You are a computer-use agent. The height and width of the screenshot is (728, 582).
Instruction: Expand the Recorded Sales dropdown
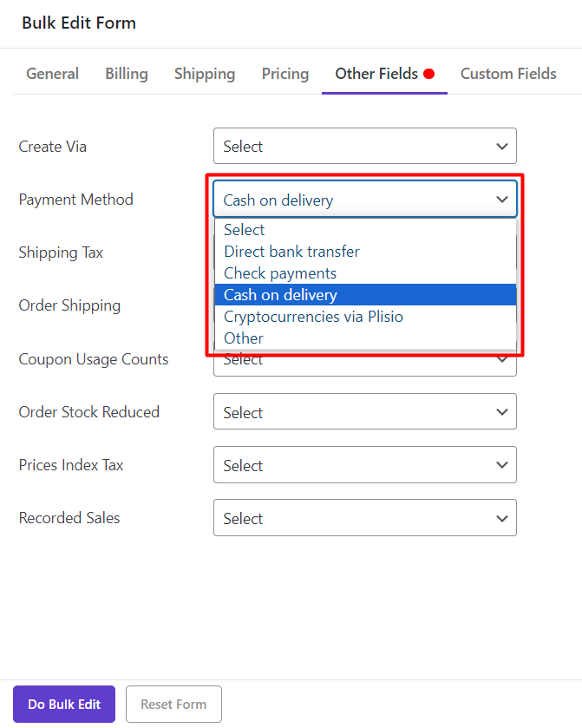pos(364,518)
